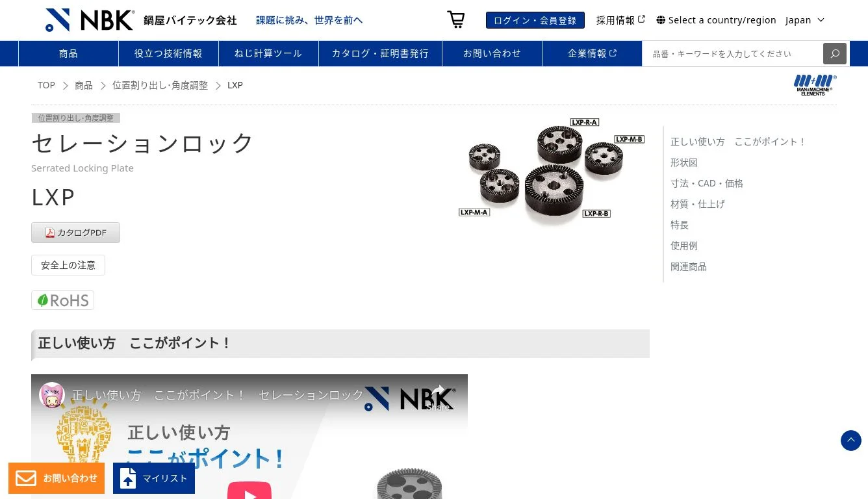The image size is (868, 499).
Task: Open the ねじ計算ツール menu item
Action: [x=268, y=53]
